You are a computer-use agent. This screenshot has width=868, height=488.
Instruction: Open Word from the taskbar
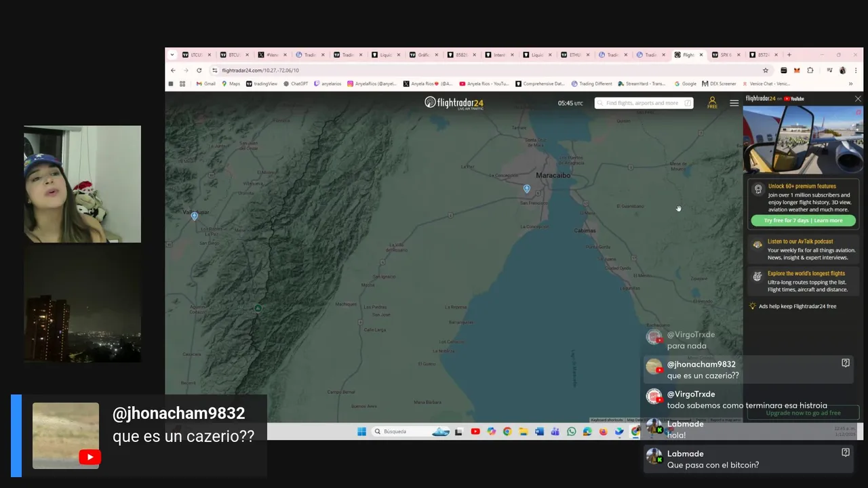coord(539,432)
